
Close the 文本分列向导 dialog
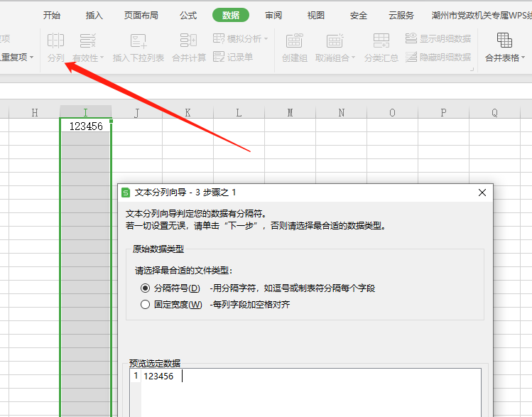(x=482, y=193)
